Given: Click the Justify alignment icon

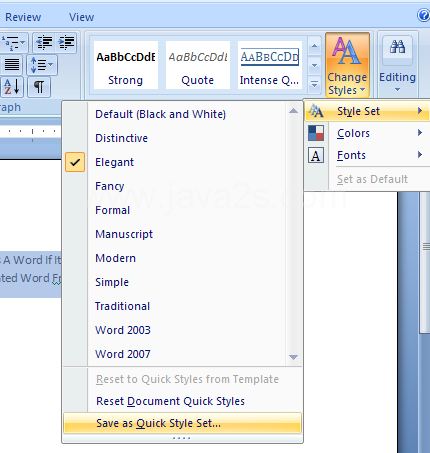Looking at the screenshot, I should pyautogui.click(x=12, y=65).
